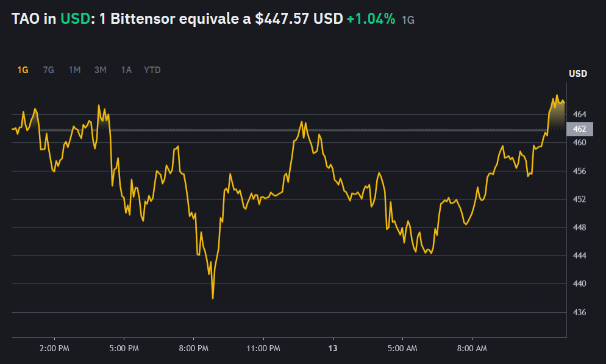Switch to the 1A time range
The width and height of the screenshot is (606, 364).
coord(126,70)
